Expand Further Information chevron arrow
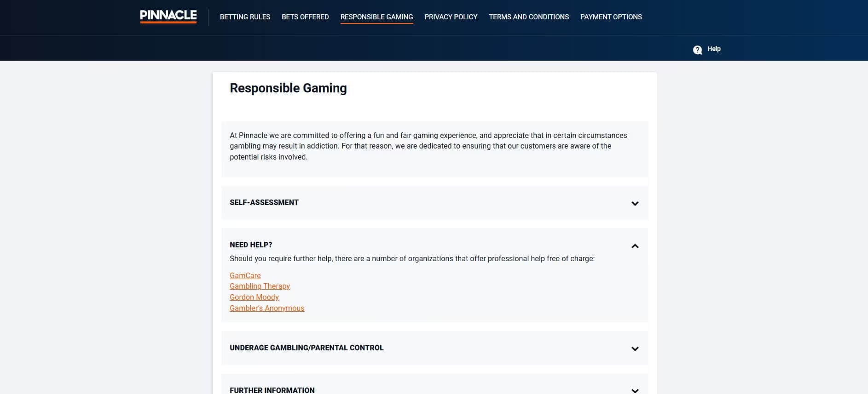This screenshot has width=868, height=394. pyautogui.click(x=635, y=390)
